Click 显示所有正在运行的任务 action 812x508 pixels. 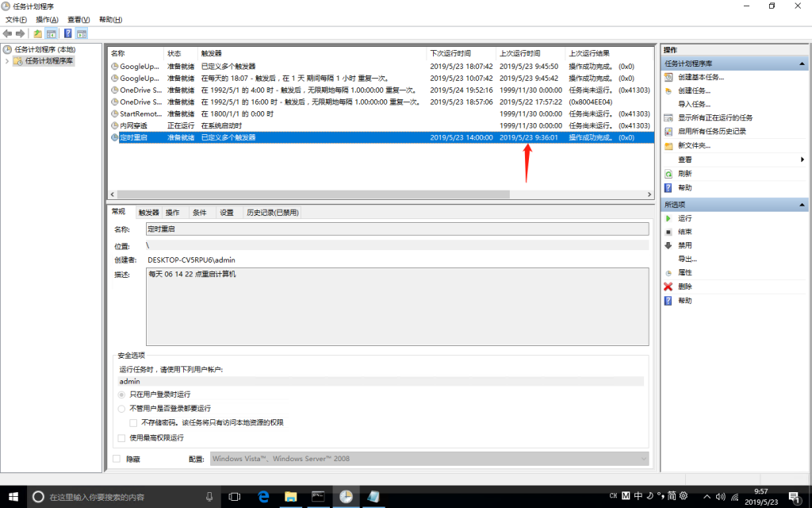pos(715,117)
